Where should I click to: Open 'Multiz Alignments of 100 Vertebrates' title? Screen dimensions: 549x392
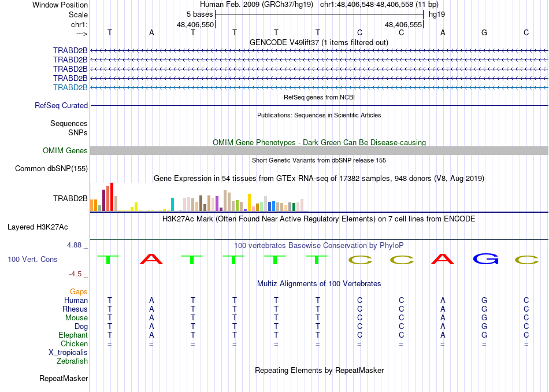pyautogui.click(x=318, y=284)
